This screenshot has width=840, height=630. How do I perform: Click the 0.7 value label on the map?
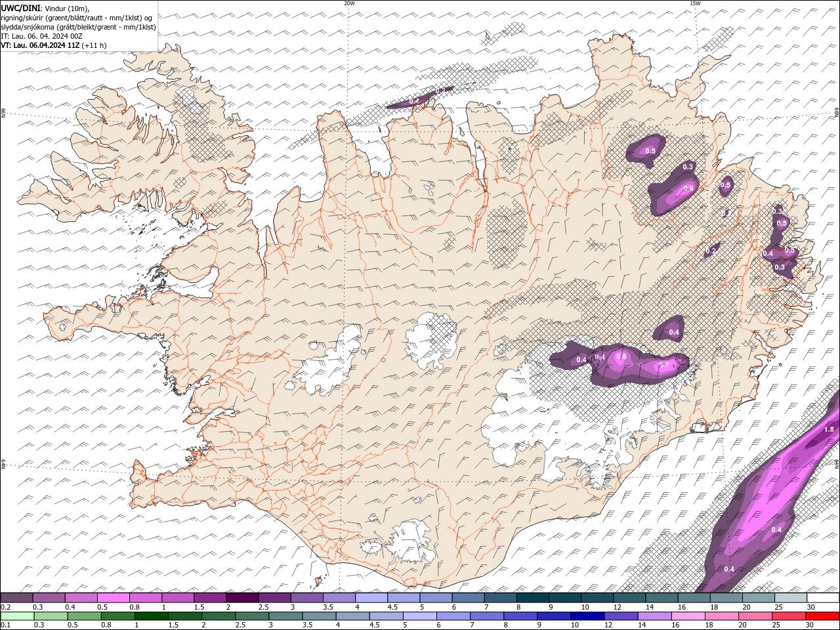[663, 365]
